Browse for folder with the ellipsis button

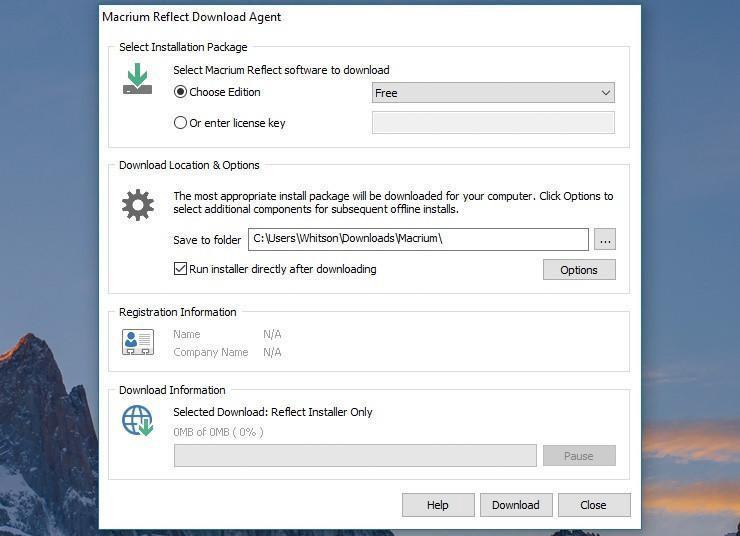click(605, 240)
